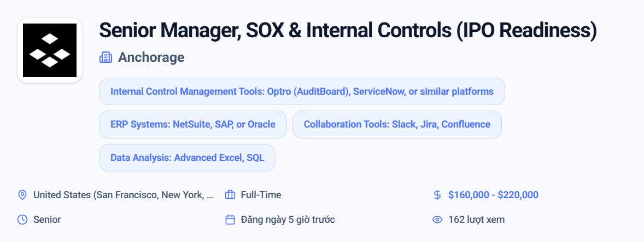Click the Anchorage company logo thumbnail

pyautogui.click(x=50, y=50)
